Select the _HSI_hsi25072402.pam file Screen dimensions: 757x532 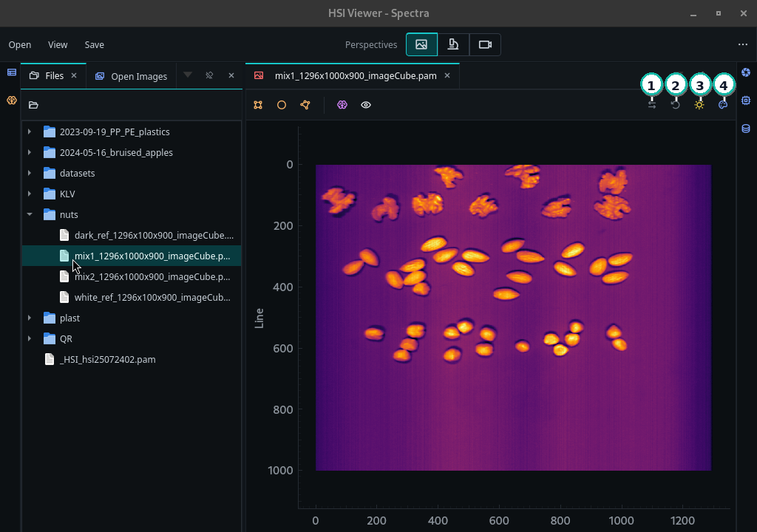click(108, 360)
